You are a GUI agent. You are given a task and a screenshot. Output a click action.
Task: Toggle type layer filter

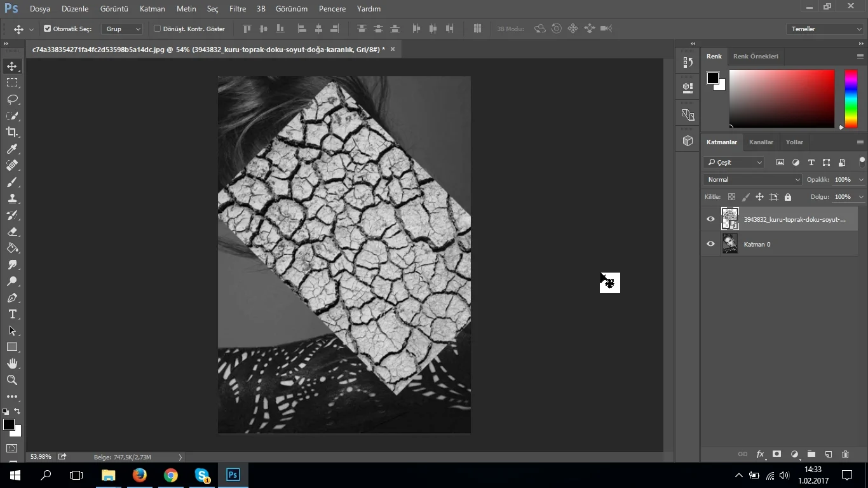coord(811,163)
